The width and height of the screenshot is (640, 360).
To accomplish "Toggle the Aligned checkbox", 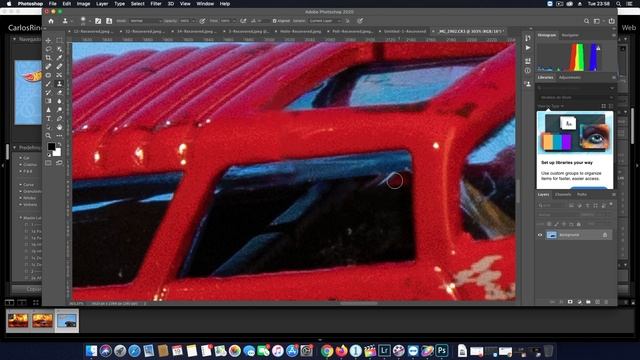I will 275,21.
